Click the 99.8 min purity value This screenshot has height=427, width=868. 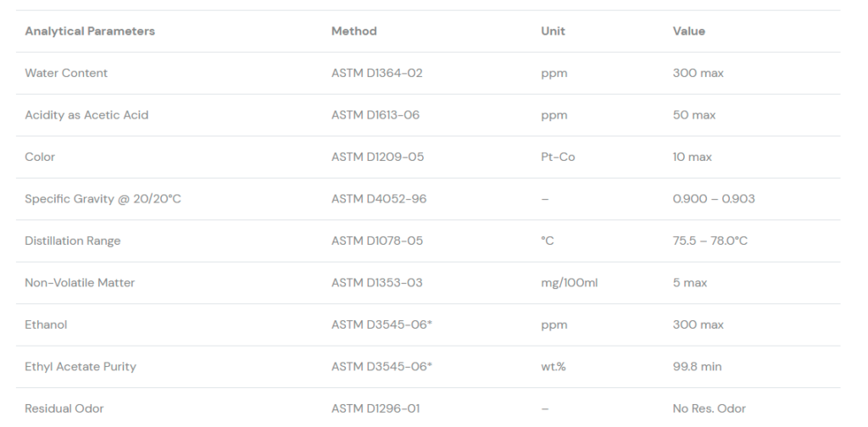pos(698,367)
